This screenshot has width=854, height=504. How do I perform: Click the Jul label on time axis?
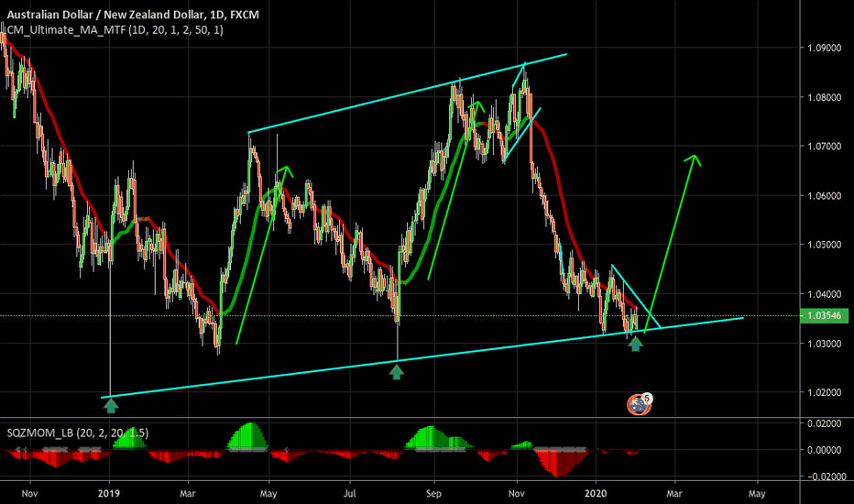(x=349, y=494)
